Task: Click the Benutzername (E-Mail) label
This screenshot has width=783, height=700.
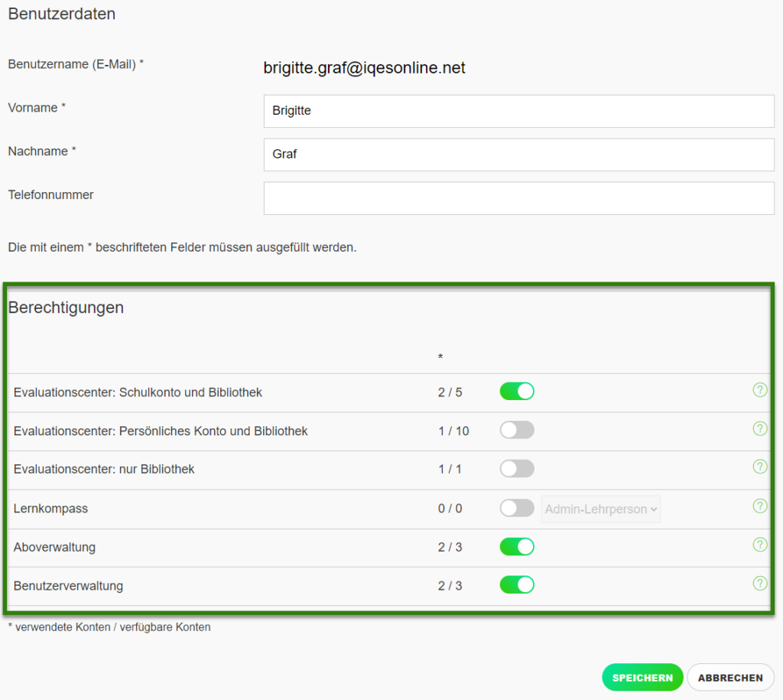Action: (x=76, y=64)
